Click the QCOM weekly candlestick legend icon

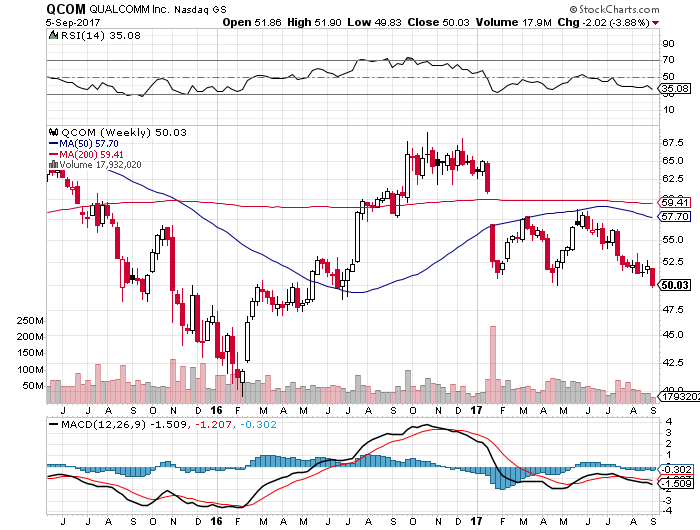54,132
